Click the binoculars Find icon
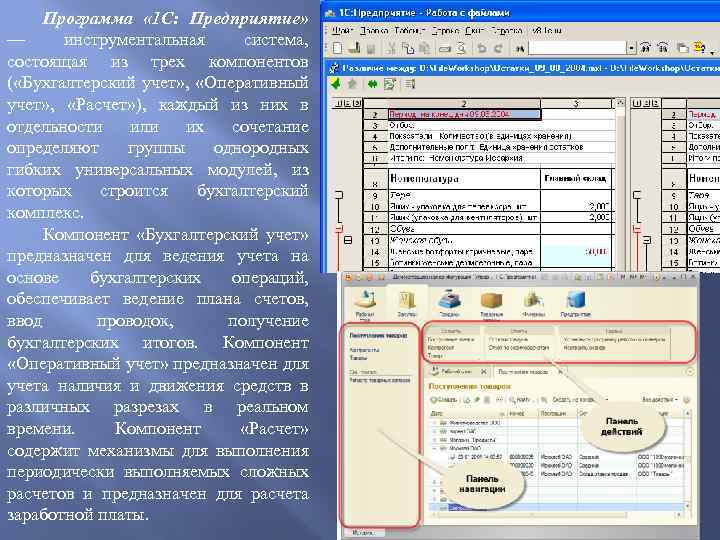Image resolution: width=720 pixels, height=540 pixels. point(519,48)
